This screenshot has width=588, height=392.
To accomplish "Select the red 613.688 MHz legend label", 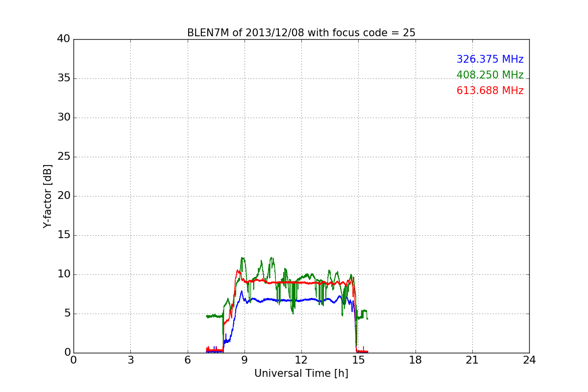I will click(x=490, y=91).
